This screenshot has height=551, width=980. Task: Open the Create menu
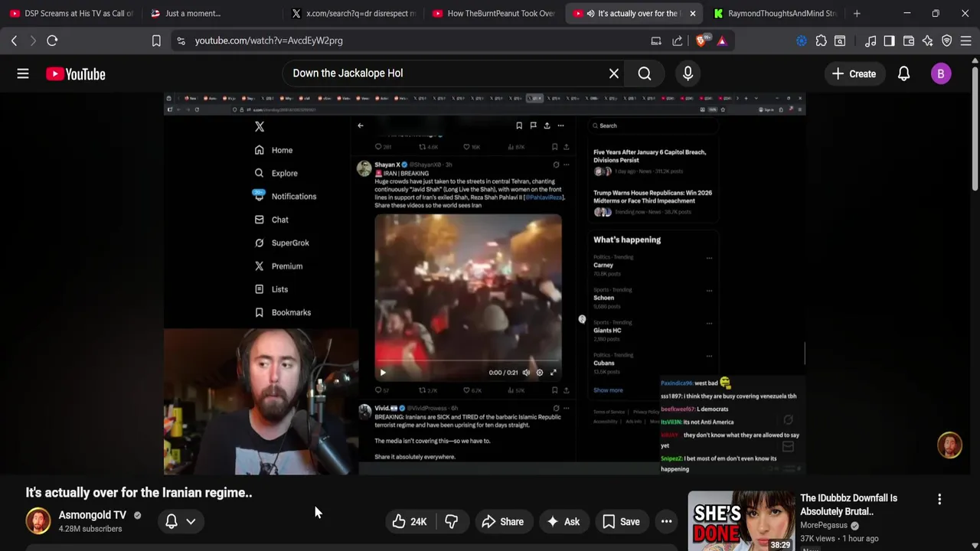coord(854,73)
